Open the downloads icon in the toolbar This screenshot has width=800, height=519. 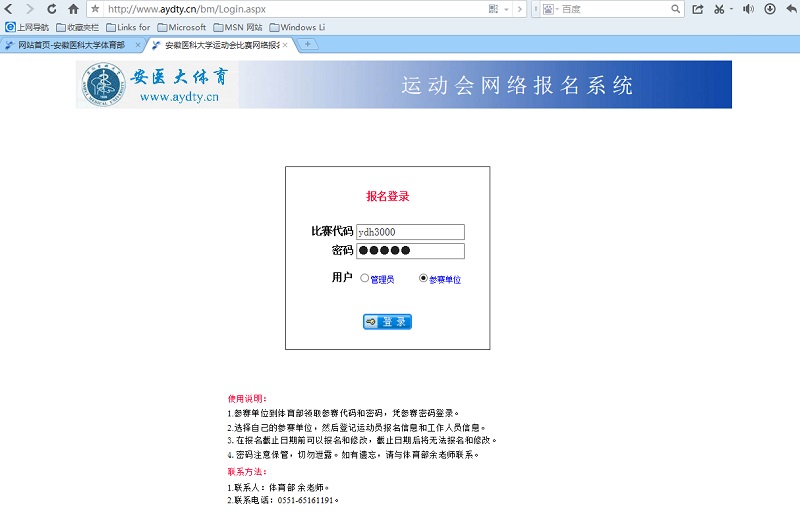(770, 9)
